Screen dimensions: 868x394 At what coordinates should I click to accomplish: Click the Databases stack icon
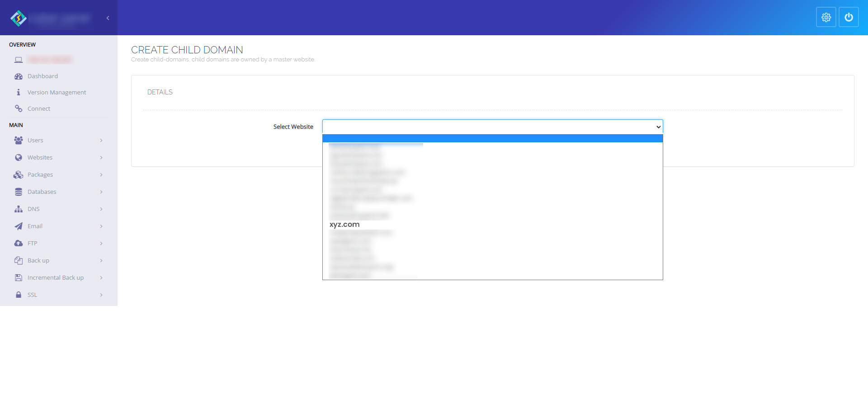tap(19, 192)
